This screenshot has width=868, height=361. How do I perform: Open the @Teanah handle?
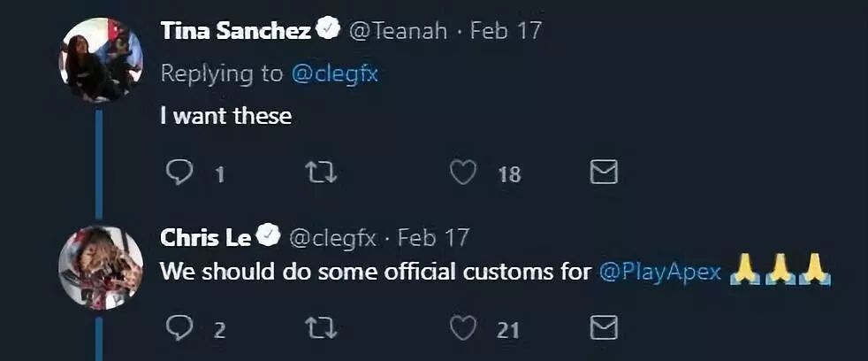click(398, 30)
